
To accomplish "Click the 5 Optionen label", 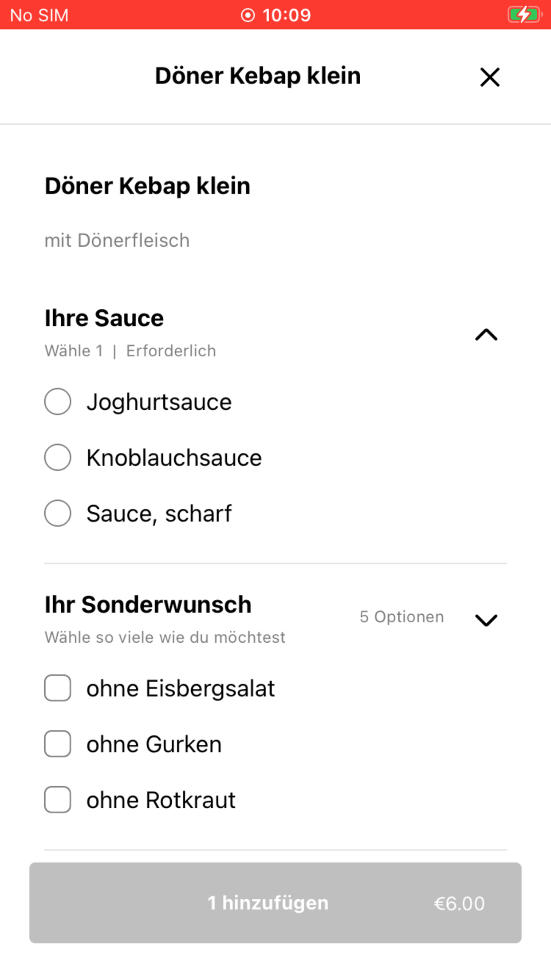I will pos(401,617).
